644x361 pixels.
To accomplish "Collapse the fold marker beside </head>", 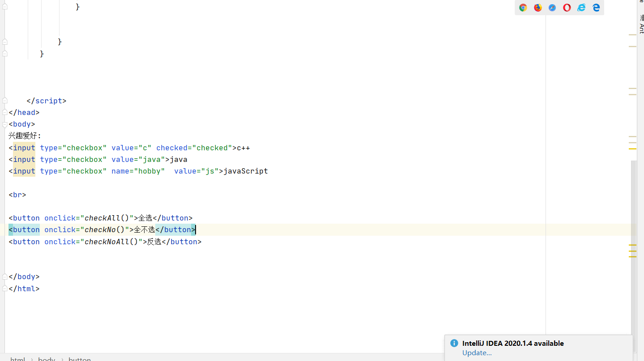I will pyautogui.click(x=5, y=112).
